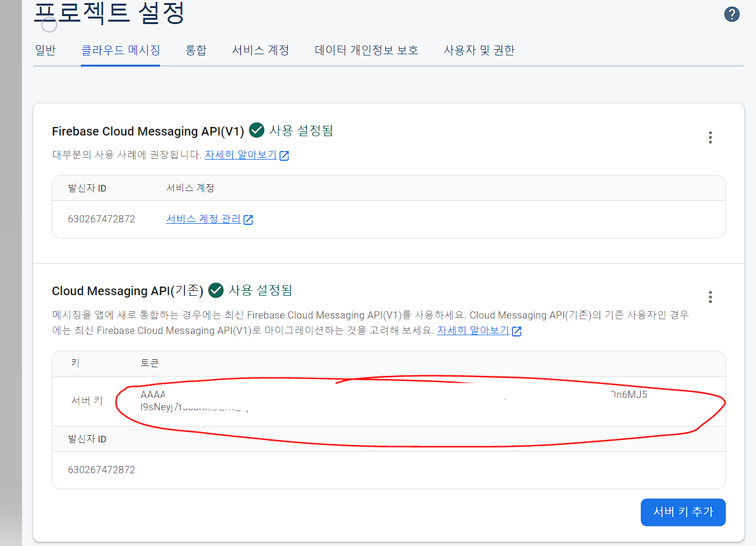Click the 서버 키 row label
Image resolution: width=756 pixels, height=546 pixels.
[87, 401]
